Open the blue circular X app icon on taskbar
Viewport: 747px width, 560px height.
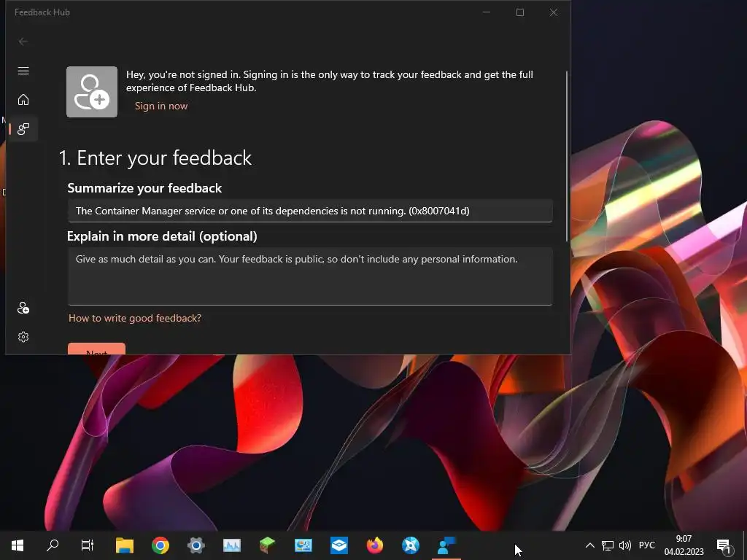pyautogui.click(x=411, y=545)
